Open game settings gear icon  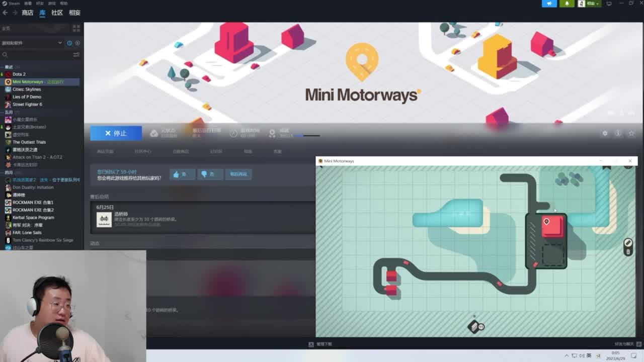(605, 133)
